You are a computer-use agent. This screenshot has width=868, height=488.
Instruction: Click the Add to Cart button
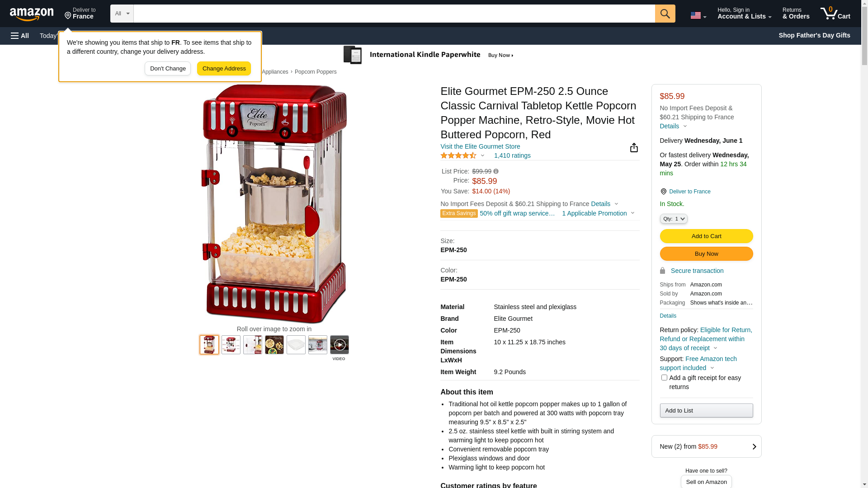[x=706, y=236]
